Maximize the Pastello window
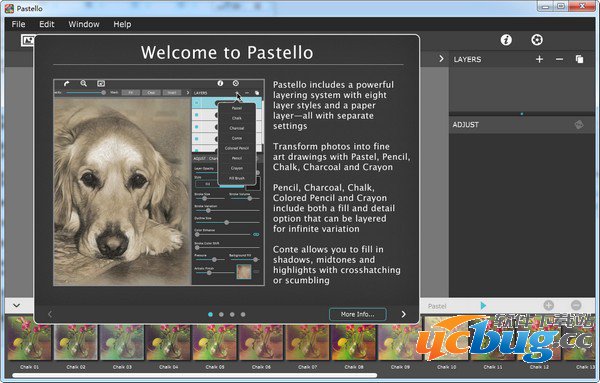This screenshot has height=383, width=600. pos(561,6)
